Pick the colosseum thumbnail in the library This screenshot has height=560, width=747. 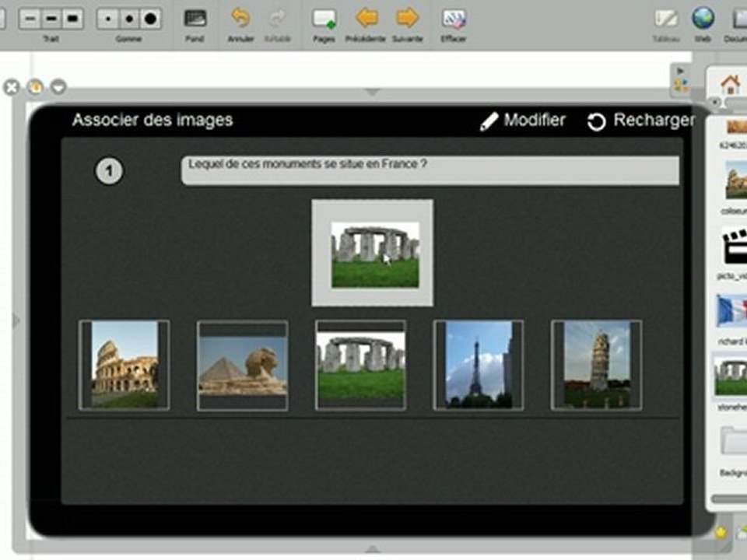pyautogui.click(x=736, y=180)
